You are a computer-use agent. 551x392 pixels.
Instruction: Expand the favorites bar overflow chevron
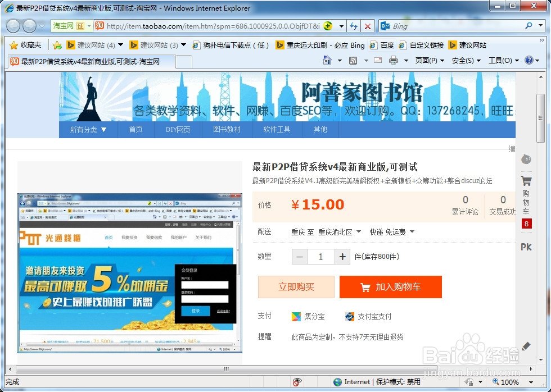[541, 40]
